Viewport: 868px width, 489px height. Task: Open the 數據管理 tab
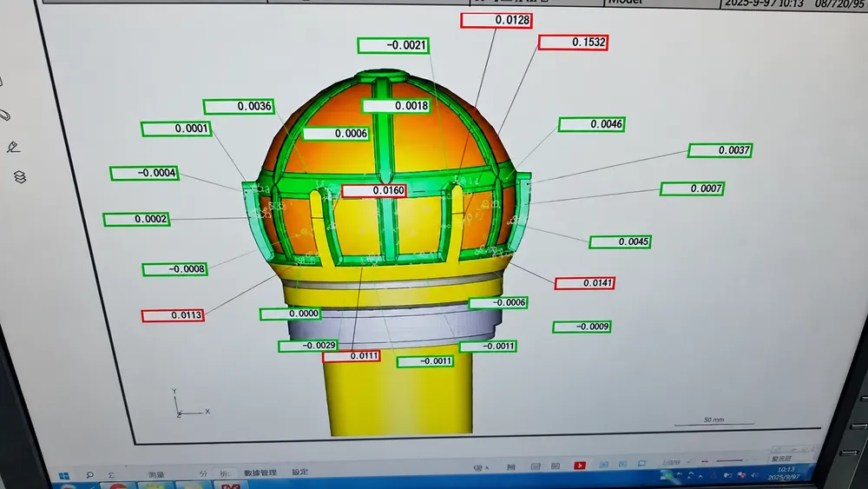(260, 472)
